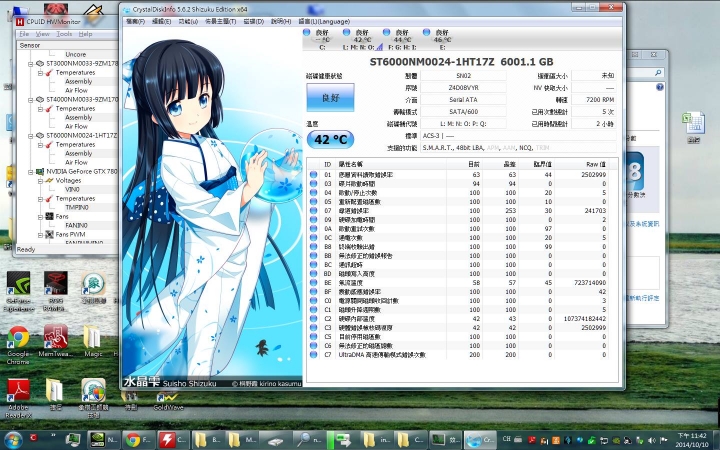Screen dimensions: 720x450
Task: Click the 42 °C temperature button
Action: (330, 139)
